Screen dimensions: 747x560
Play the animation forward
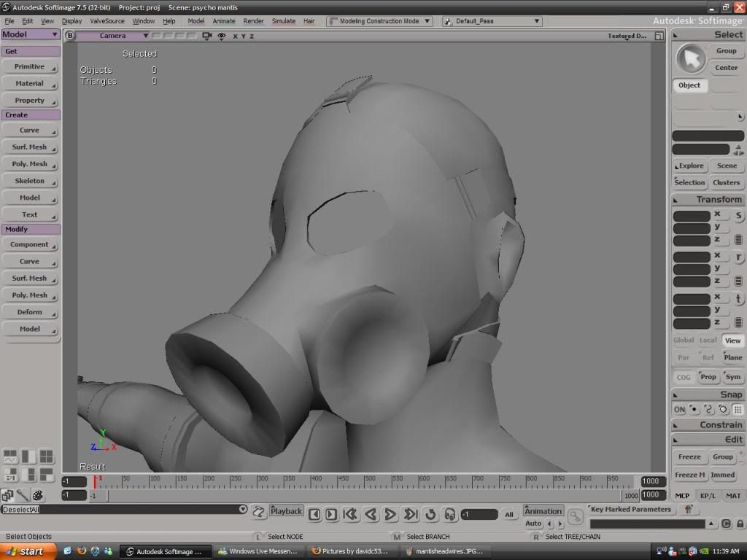coord(390,515)
